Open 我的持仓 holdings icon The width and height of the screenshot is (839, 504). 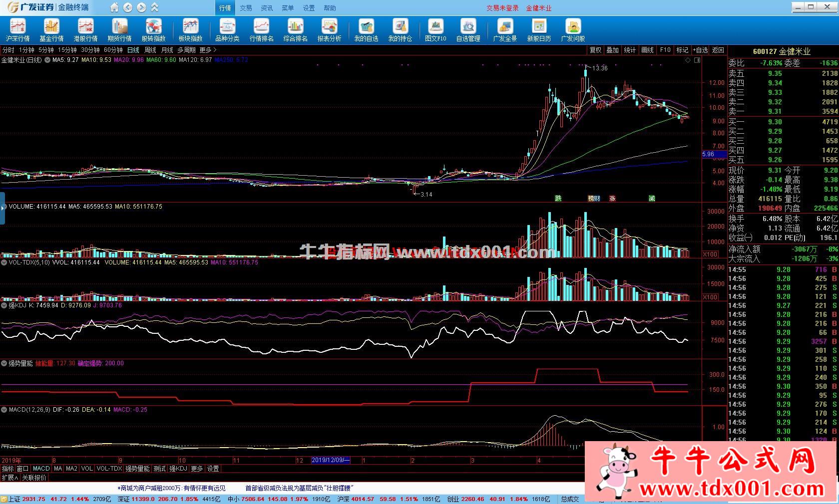[400, 30]
